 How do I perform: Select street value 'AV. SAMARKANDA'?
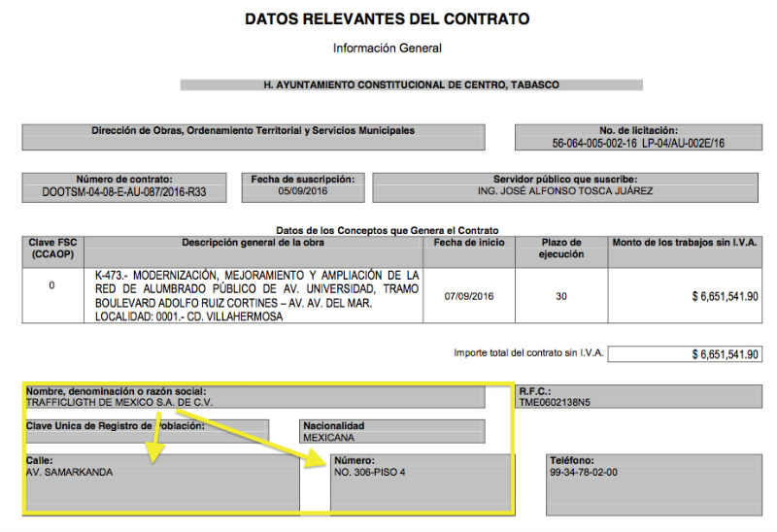69,472
